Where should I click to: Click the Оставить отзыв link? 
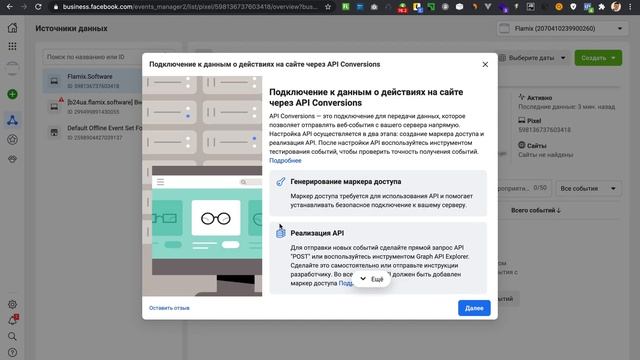point(169,308)
